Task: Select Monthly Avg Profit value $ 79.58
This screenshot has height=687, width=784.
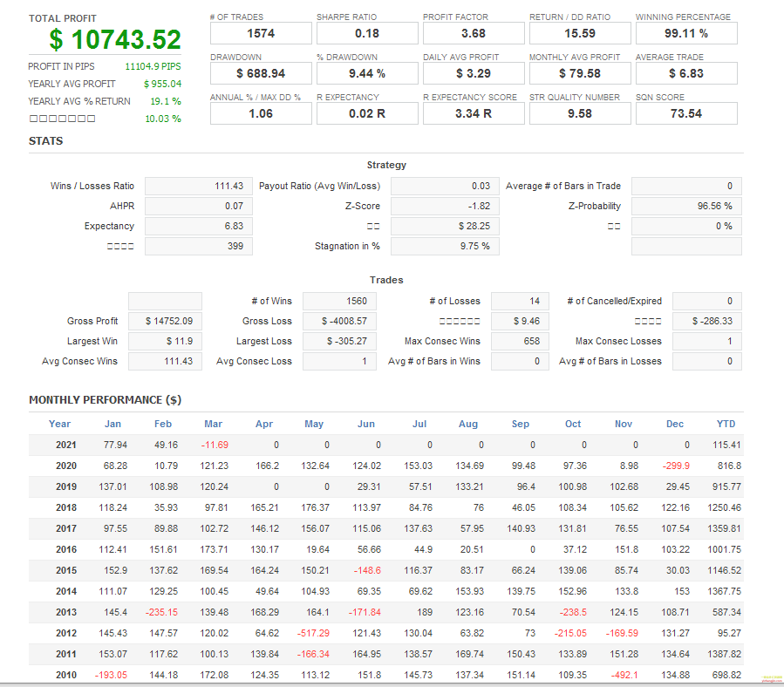Action: [580, 73]
